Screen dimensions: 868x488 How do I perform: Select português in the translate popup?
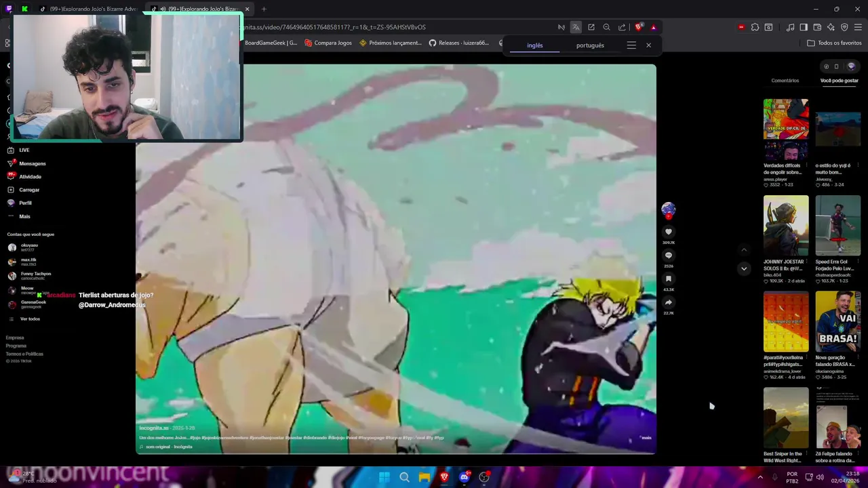click(x=590, y=45)
